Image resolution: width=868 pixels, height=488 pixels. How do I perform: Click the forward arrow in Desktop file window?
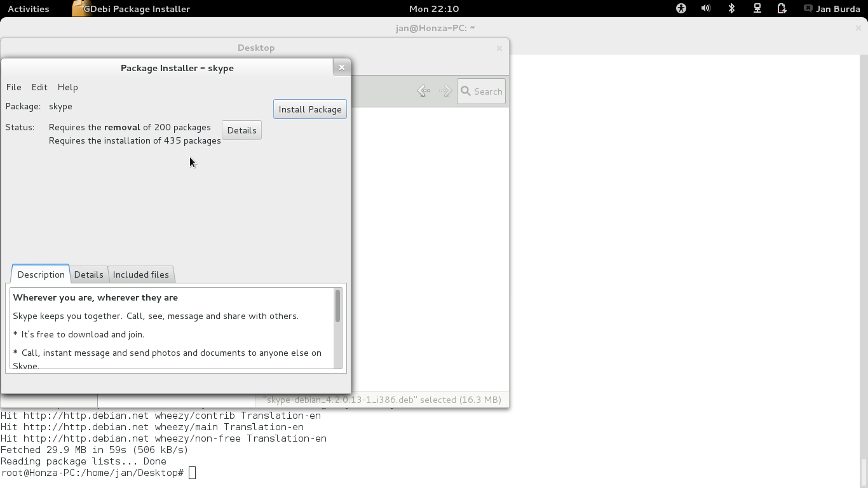coord(445,91)
